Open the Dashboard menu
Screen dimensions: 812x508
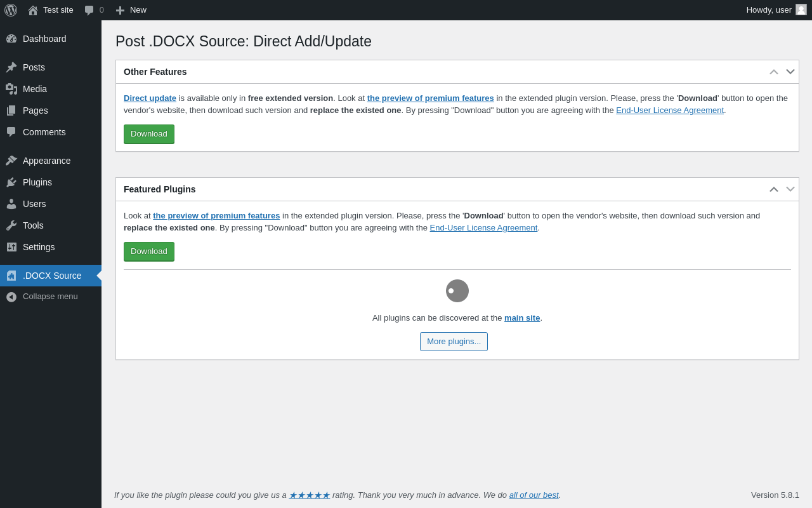[x=51, y=39]
